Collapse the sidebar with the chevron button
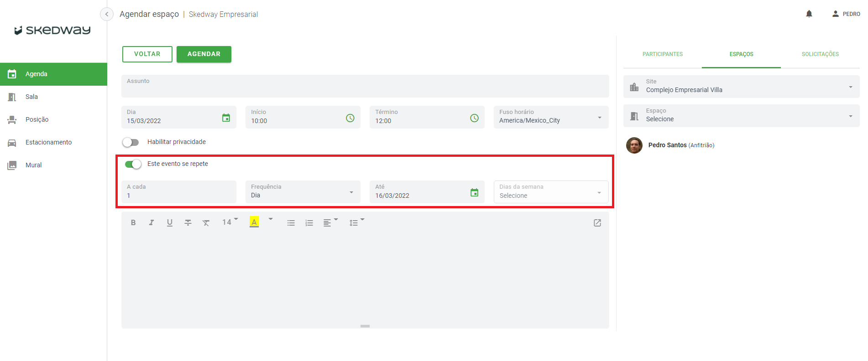868x361 pixels. pyautogui.click(x=106, y=14)
